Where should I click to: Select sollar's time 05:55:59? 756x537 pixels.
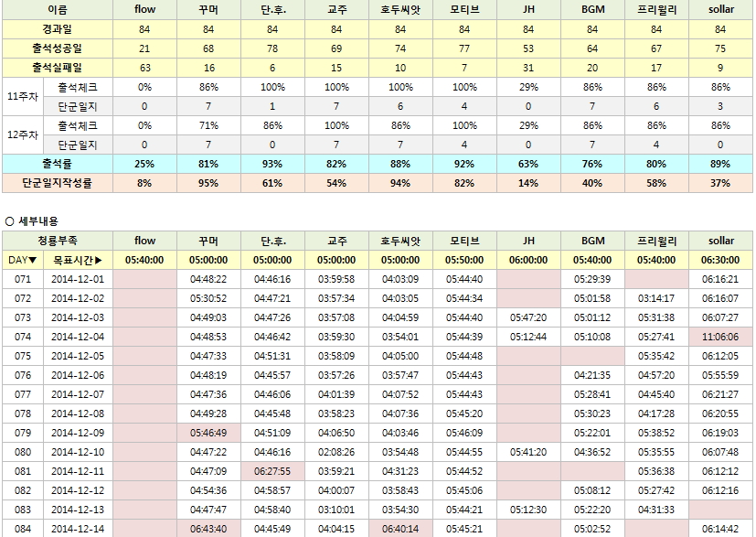pyautogui.click(x=720, y=375)
